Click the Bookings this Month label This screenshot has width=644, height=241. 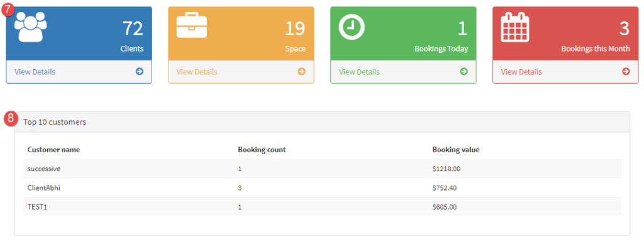596,49
